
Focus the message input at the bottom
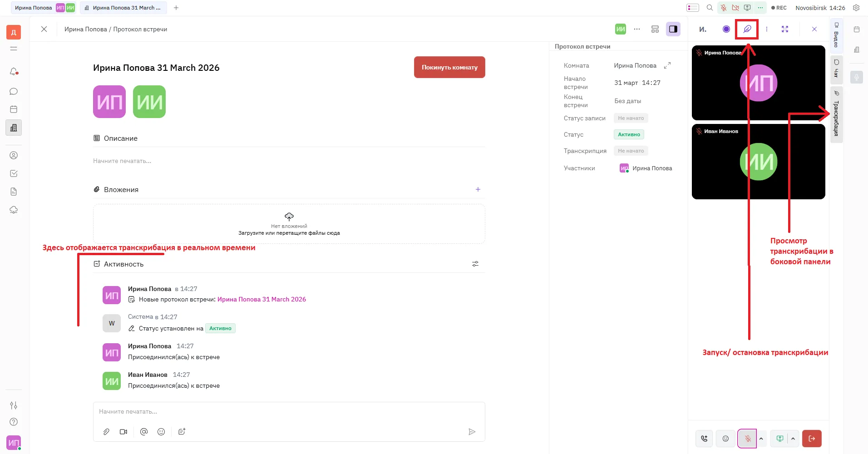point(289,412)
